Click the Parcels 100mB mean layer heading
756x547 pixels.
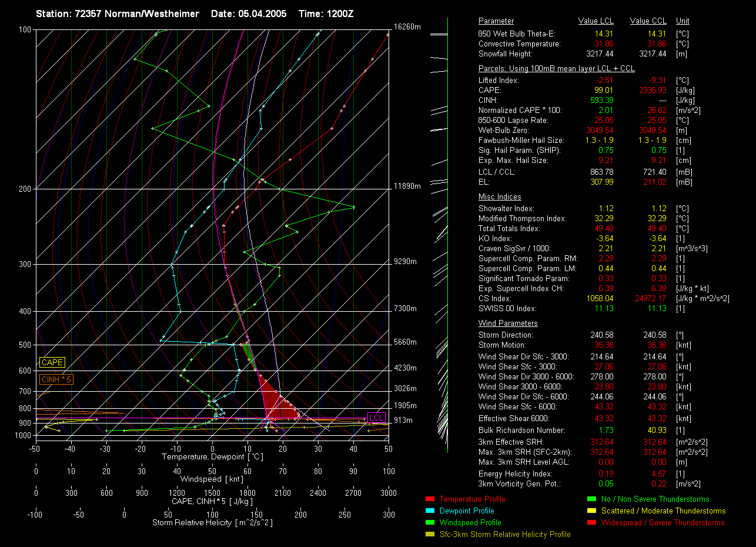point(556,69)
